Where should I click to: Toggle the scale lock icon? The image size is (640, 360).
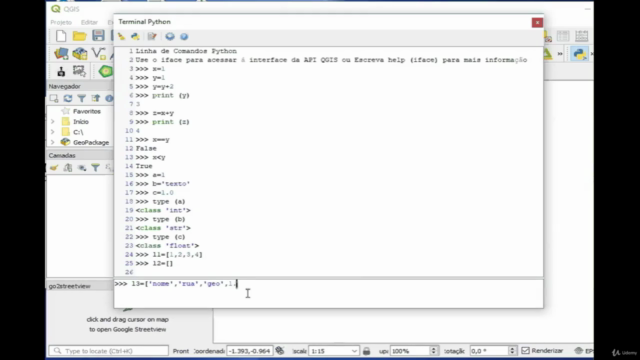367,351
